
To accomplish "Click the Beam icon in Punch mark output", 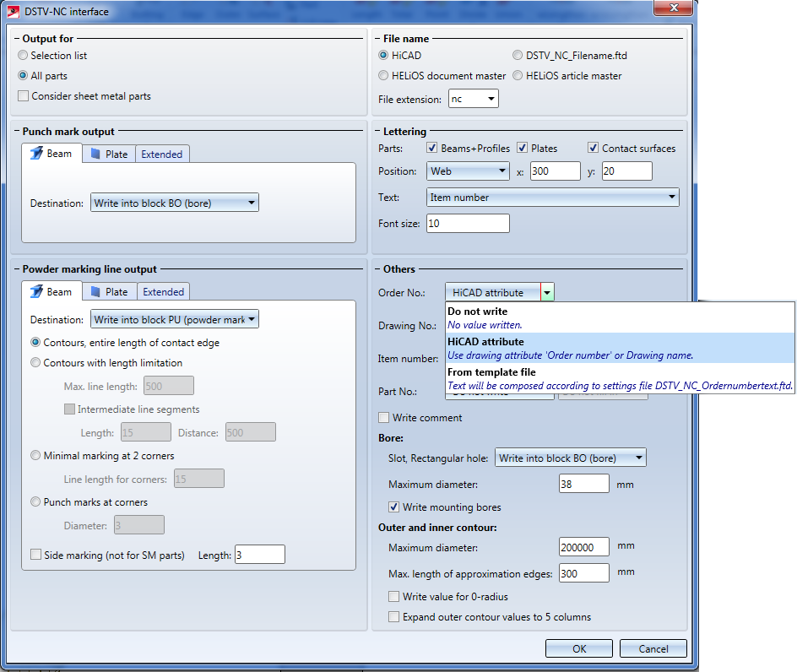I will point(36,153).
